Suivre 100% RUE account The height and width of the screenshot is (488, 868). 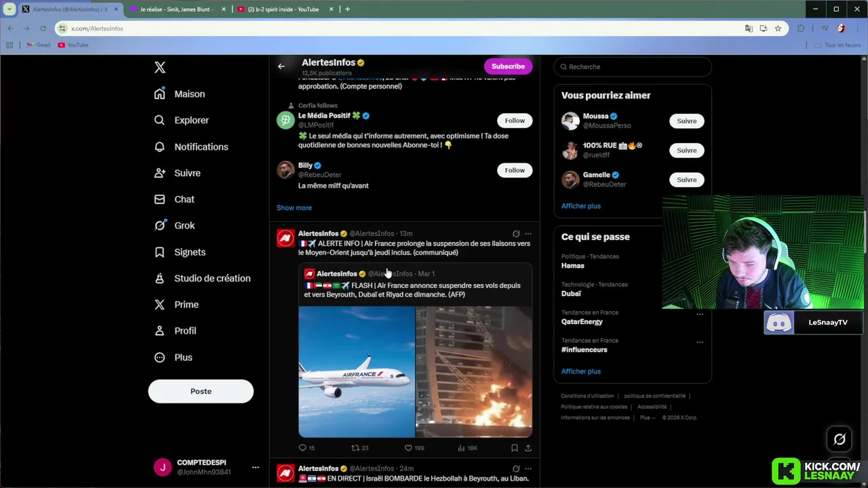686,150
